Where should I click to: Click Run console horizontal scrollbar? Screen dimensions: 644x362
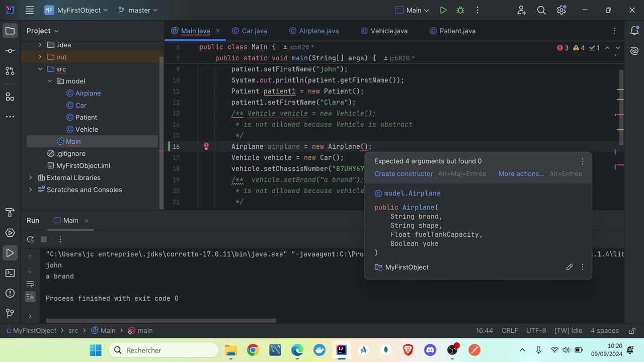(161, 320)
